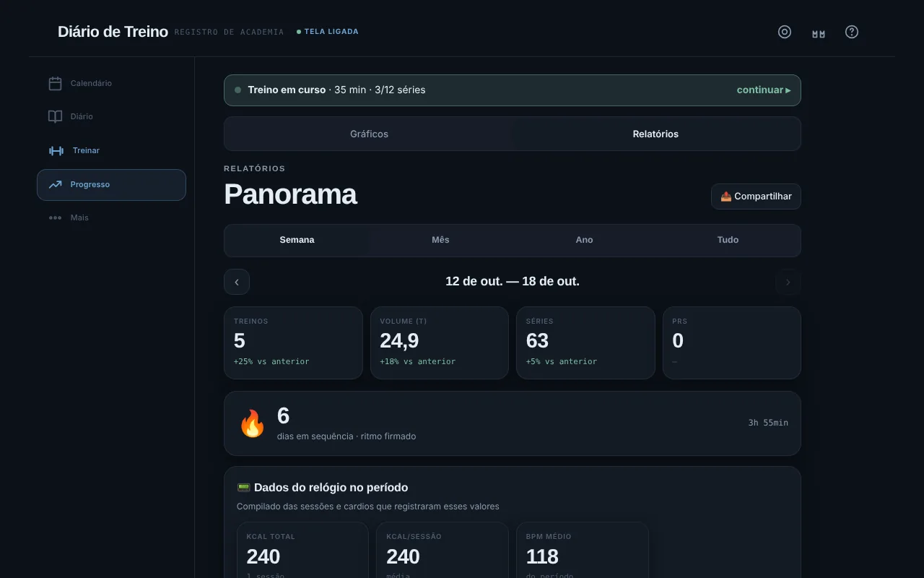This screenshot has width=924, height=578.
Task: Open the Diário book icon in sidebar
Action: point(55,116)
